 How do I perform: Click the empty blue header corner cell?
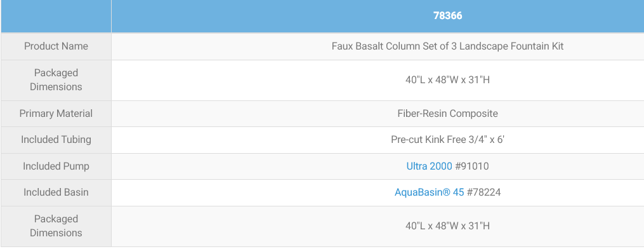[x=56, y=16]
